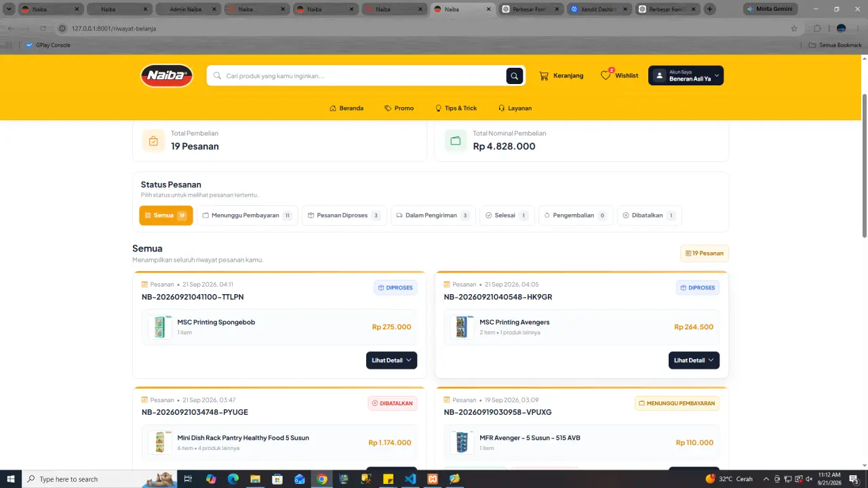This screenshot has height=488, width=868.
Task: Click the page vertical scrollbar
Action: [864, 165]
